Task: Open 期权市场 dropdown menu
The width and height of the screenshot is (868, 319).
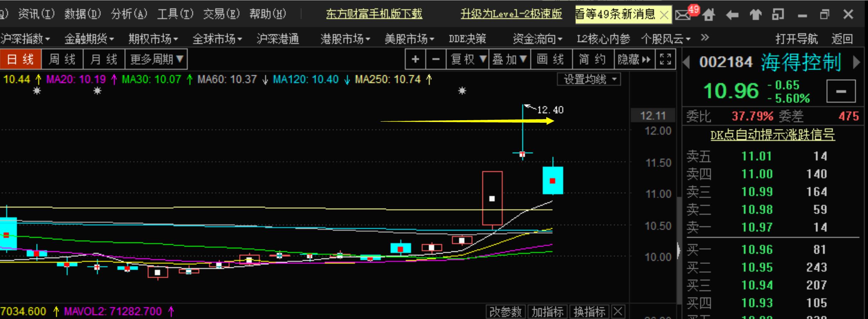Action: (x=153, y=38)
